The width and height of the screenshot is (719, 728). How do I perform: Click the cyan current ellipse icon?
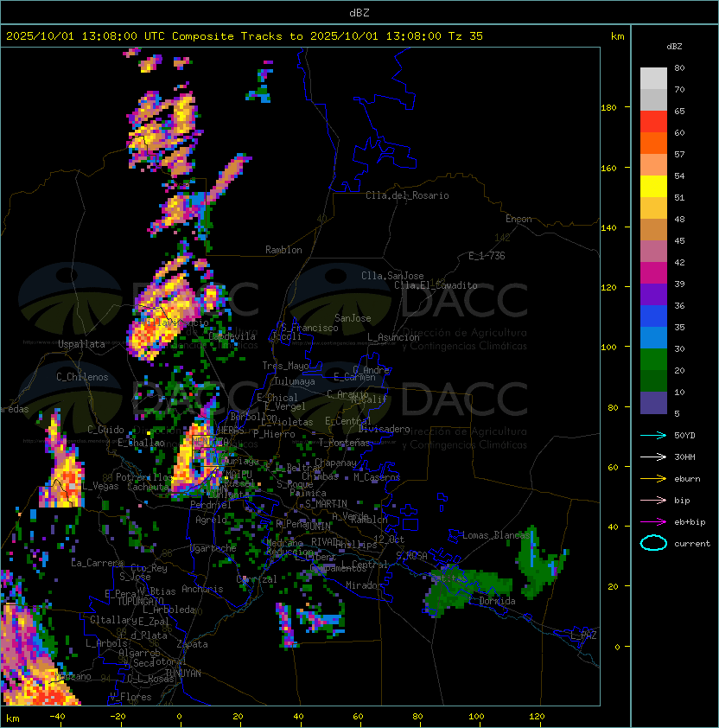point(653,543)
